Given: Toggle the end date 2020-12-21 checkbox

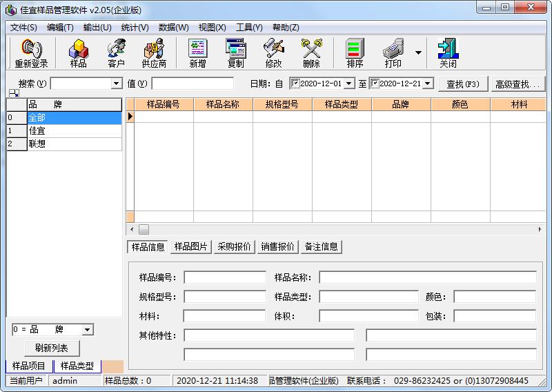Looking at the screenshot, I should (375, 84).
